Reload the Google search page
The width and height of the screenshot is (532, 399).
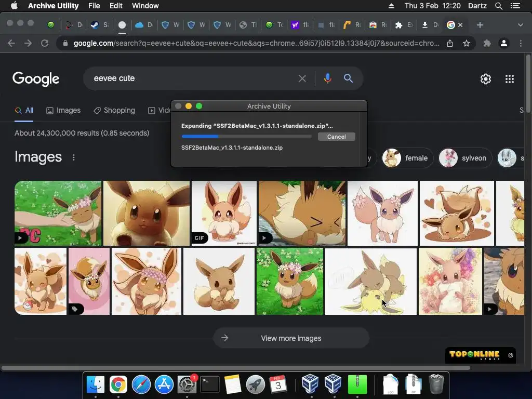(45, 43)
